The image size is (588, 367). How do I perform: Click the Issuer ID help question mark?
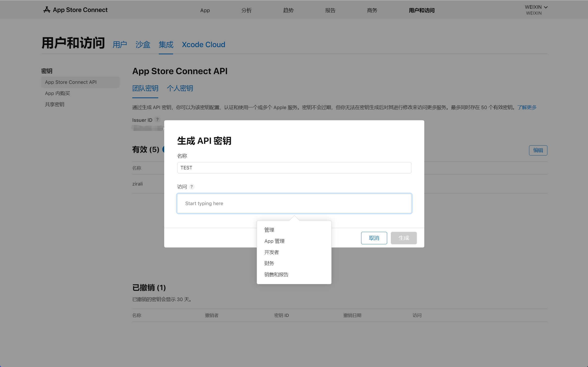pos(157,120)
